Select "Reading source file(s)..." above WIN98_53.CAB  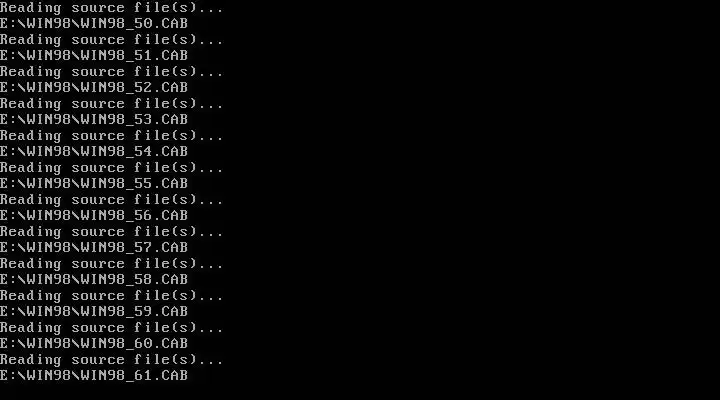point(112,104)
